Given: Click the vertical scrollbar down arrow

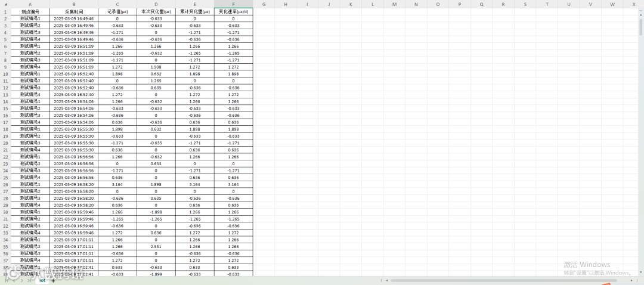Looking at the screenshot, I should (641, 272).
